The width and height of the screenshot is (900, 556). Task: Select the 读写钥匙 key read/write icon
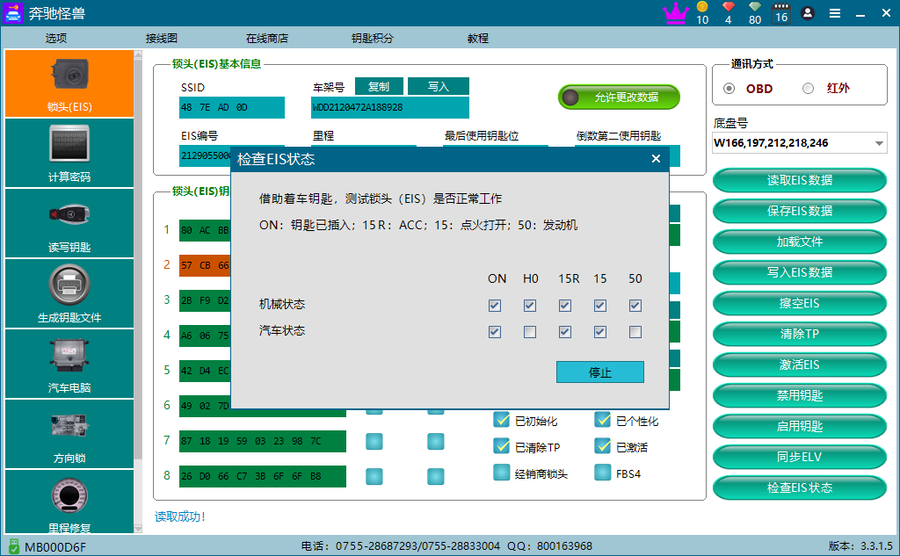[68, 223]
